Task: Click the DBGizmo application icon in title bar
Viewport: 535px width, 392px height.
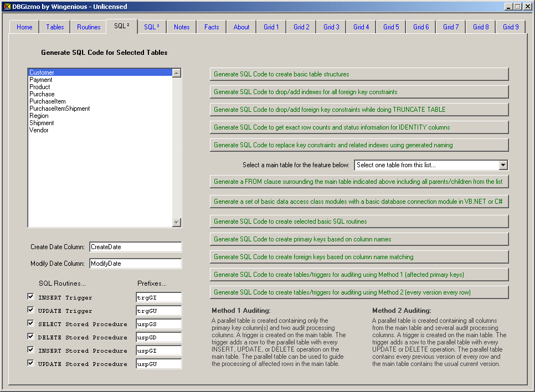Action: pos(7,7)
